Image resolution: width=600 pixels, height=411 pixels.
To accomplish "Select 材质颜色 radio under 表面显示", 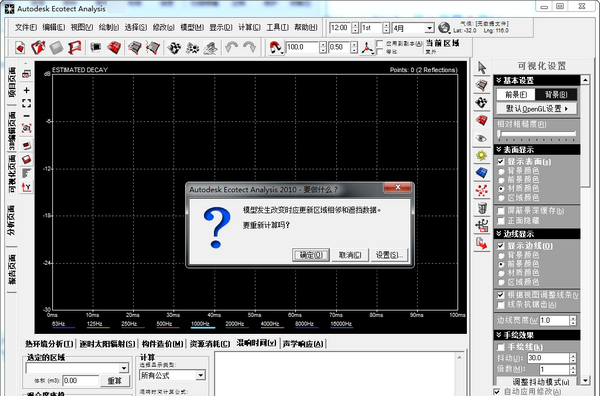I will point(501,188).
